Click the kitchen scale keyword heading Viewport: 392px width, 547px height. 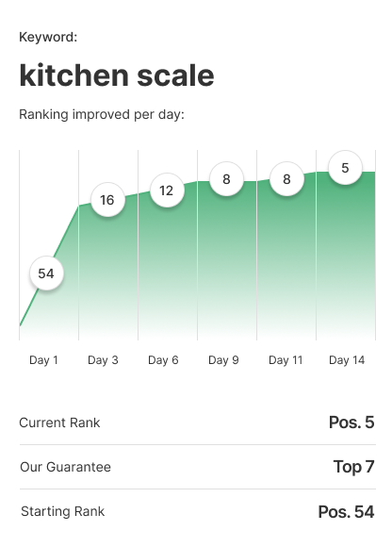117,75
